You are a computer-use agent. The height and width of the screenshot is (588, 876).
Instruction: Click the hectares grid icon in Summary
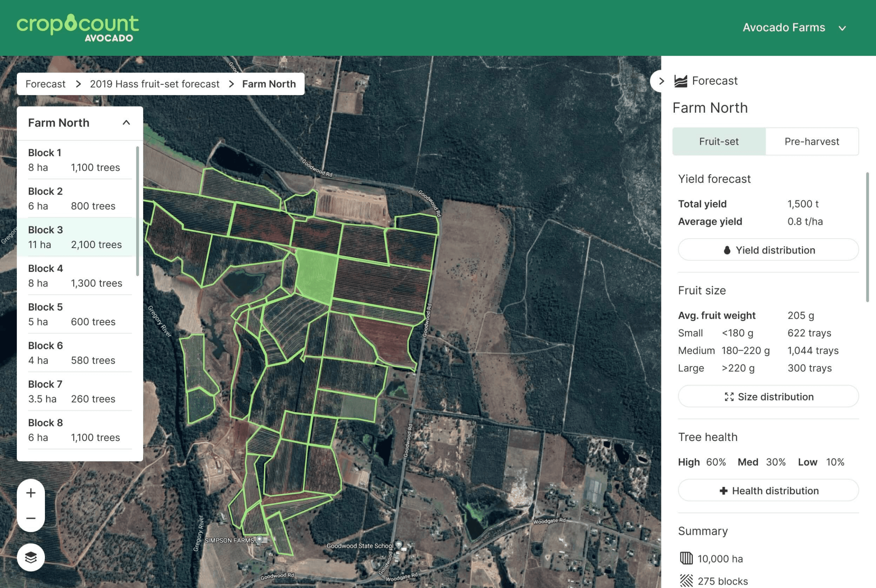(686, 558)
